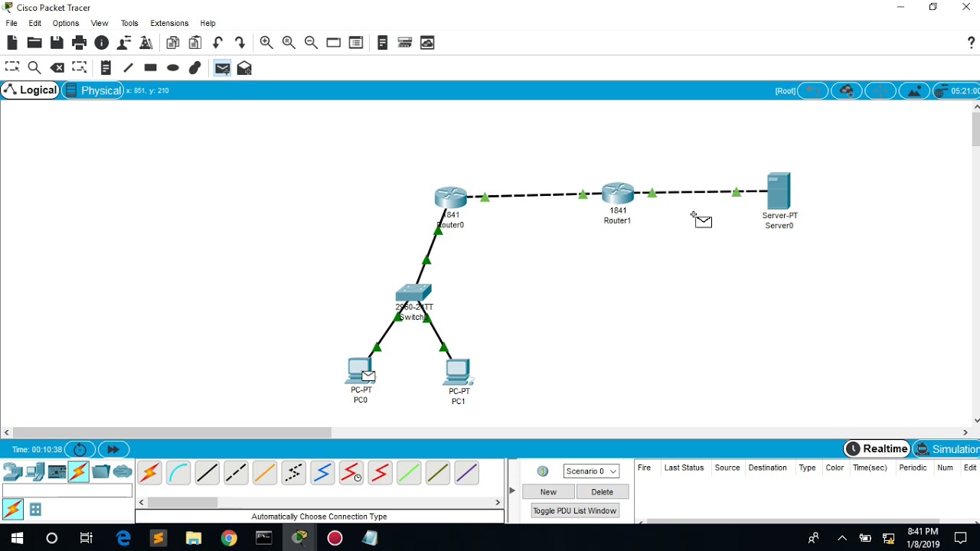Select the PC1 device on canvas
The image size is (980, 551).
(x=458, y=373)
